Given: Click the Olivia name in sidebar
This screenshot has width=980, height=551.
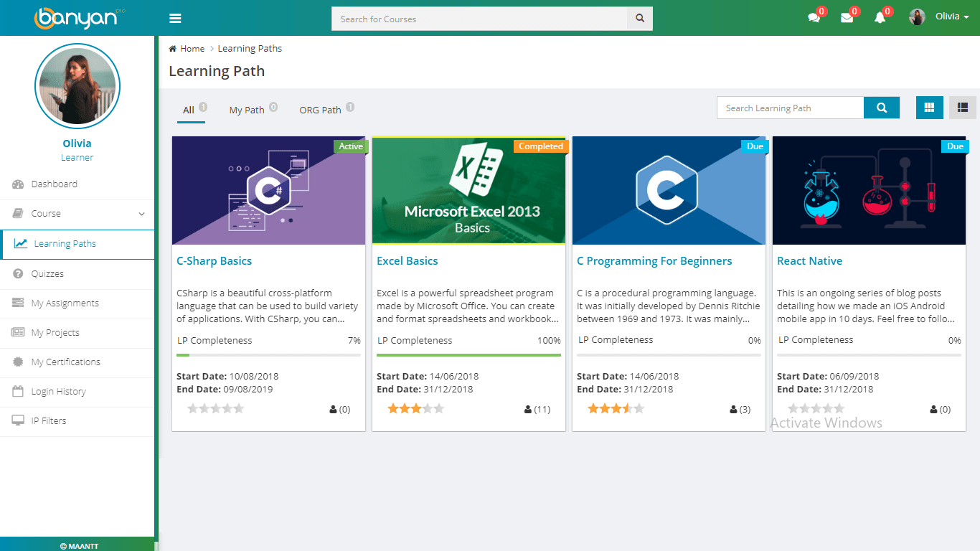Looking at the screenshot, I should point(77,143).
